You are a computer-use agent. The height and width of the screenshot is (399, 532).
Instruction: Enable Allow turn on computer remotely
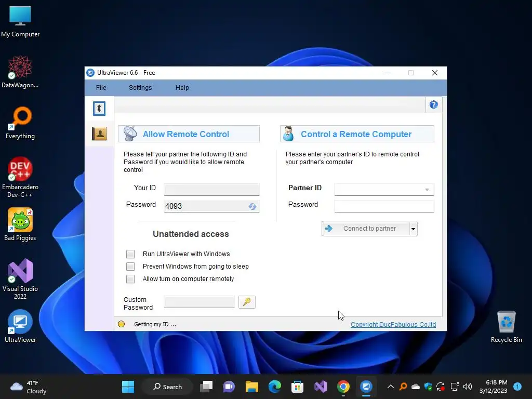130,279
